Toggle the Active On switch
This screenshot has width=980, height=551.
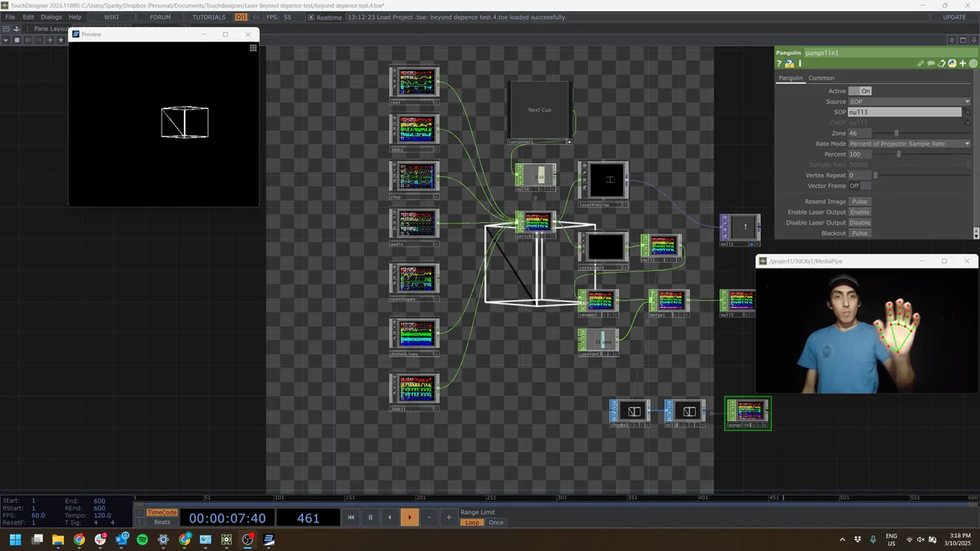click(x=860, y=91)
